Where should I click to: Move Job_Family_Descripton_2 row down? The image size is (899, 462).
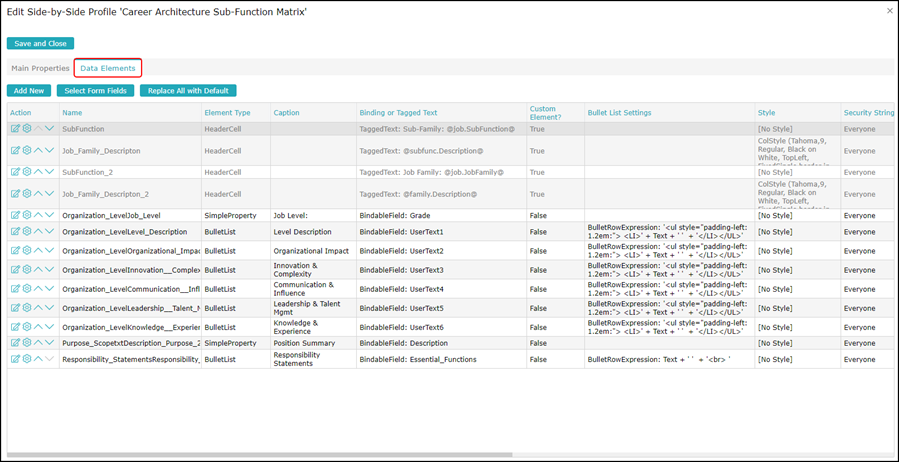(49, 194)
